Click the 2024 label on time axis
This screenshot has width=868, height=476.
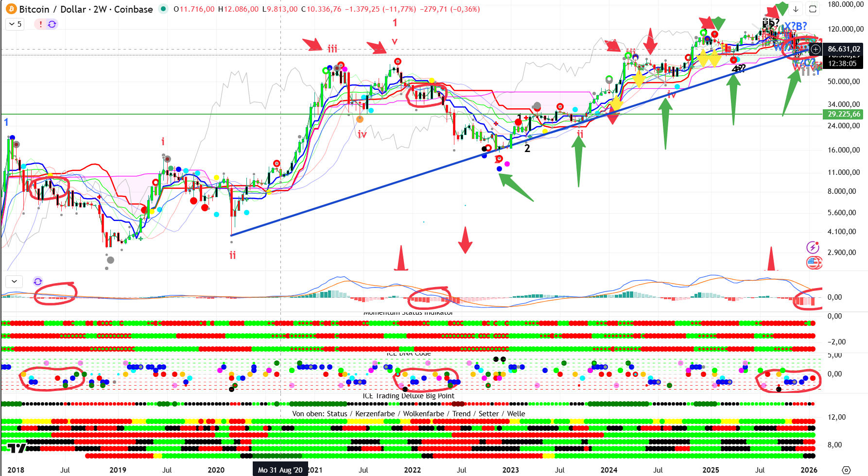point(608,470)
